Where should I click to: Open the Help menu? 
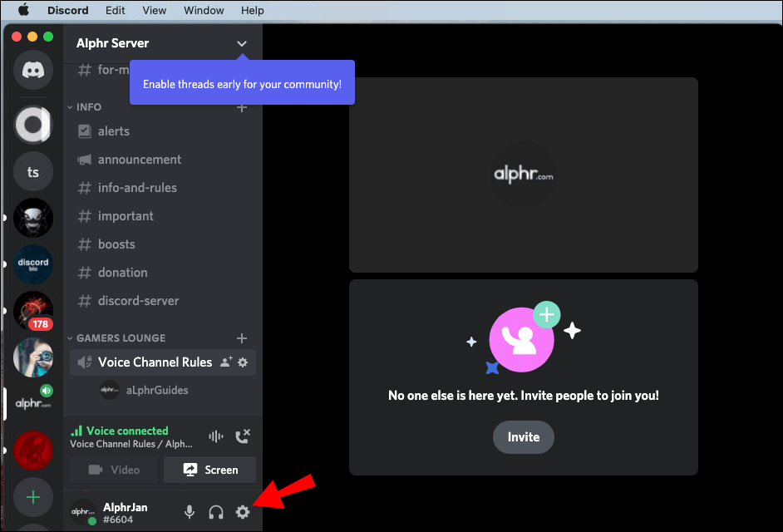[252, 11]
